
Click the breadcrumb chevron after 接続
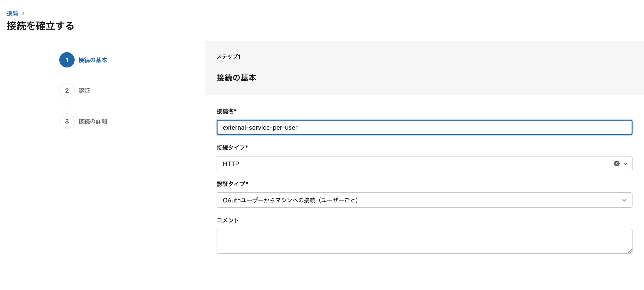(24, 13)
